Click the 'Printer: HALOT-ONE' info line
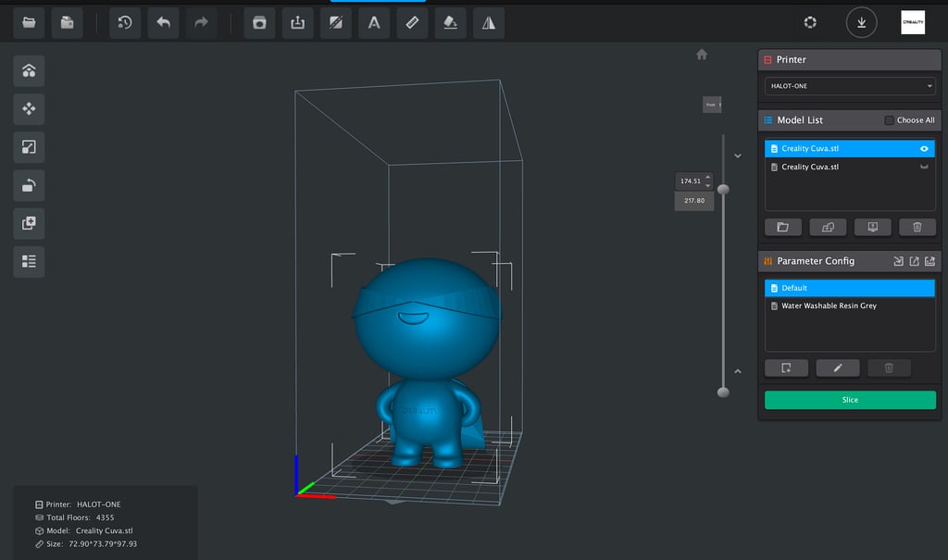 tap(78, 504)
